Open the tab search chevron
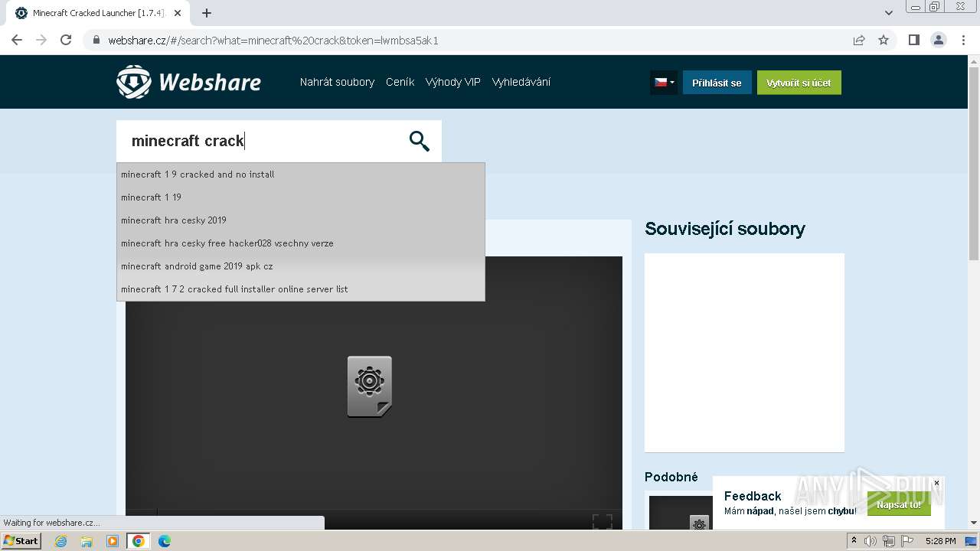The image size is (980, 551). (889, 13)
